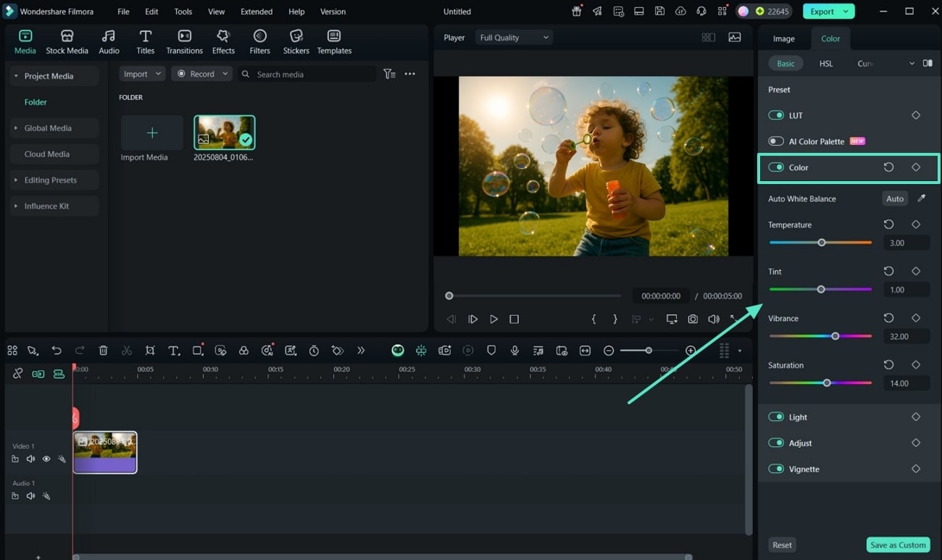The image size is (942, 560).
Task: Open the Extended menu
Action: point(257,12)
